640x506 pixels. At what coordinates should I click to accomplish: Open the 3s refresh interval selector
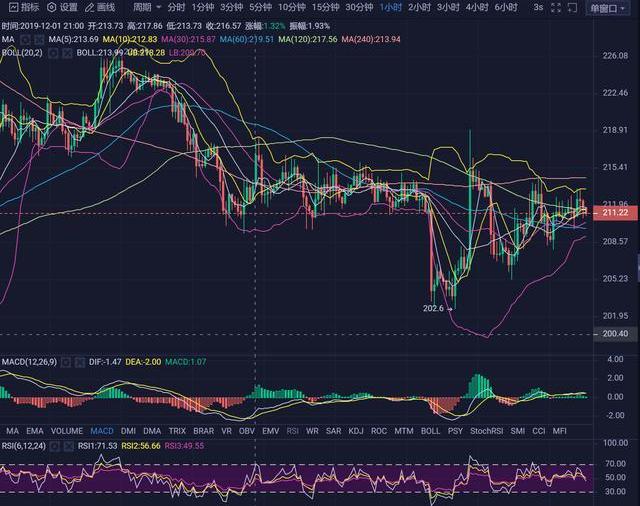567,7
